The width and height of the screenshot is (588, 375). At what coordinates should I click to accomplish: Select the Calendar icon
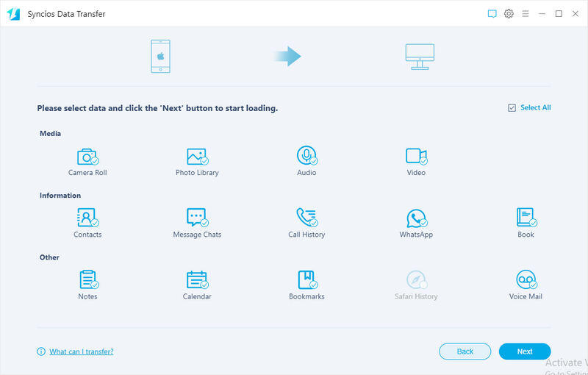pyautogui.click(x=196, y=279)
